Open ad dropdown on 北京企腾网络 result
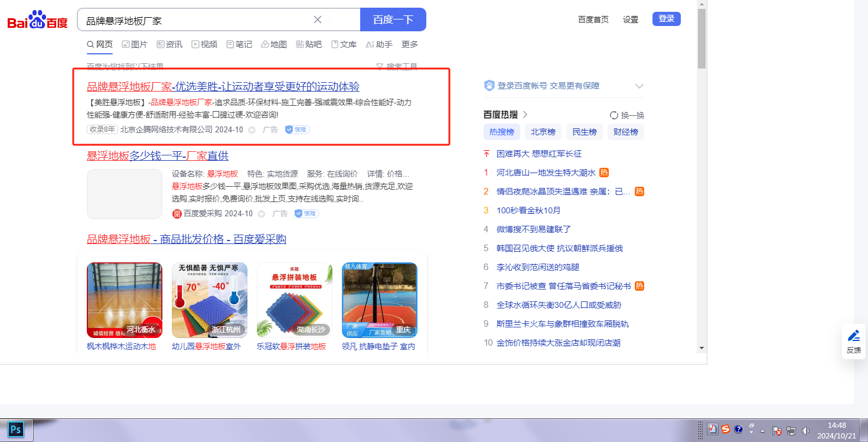868x442 pixels. [252, 130]
